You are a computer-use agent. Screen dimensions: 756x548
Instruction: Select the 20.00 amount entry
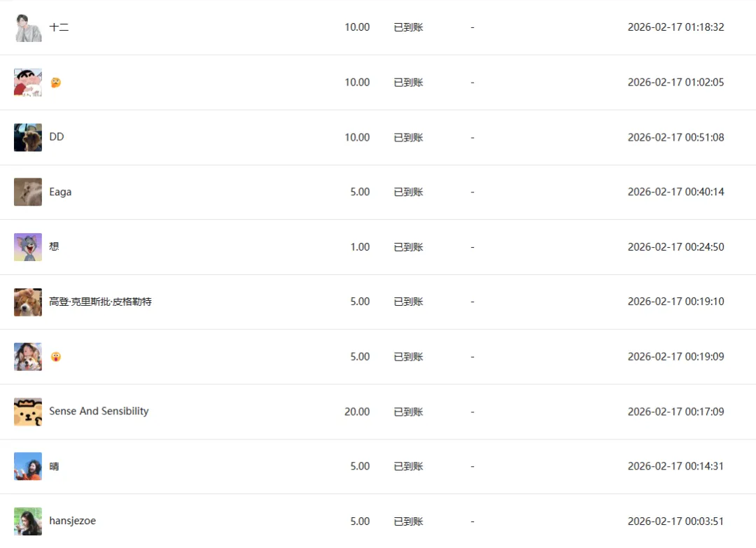(357, 412)
